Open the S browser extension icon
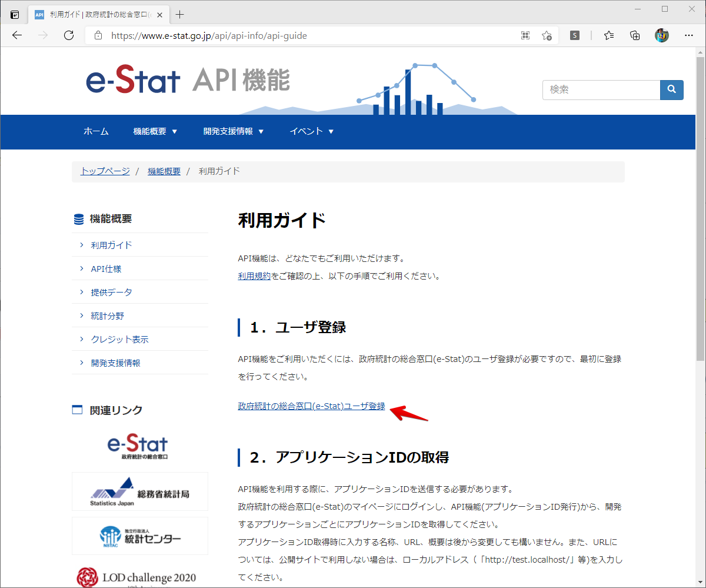 pos(574,35)
